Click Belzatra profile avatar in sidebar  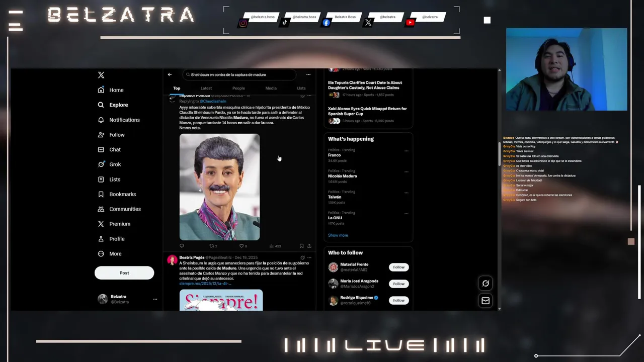click(103, 299)
